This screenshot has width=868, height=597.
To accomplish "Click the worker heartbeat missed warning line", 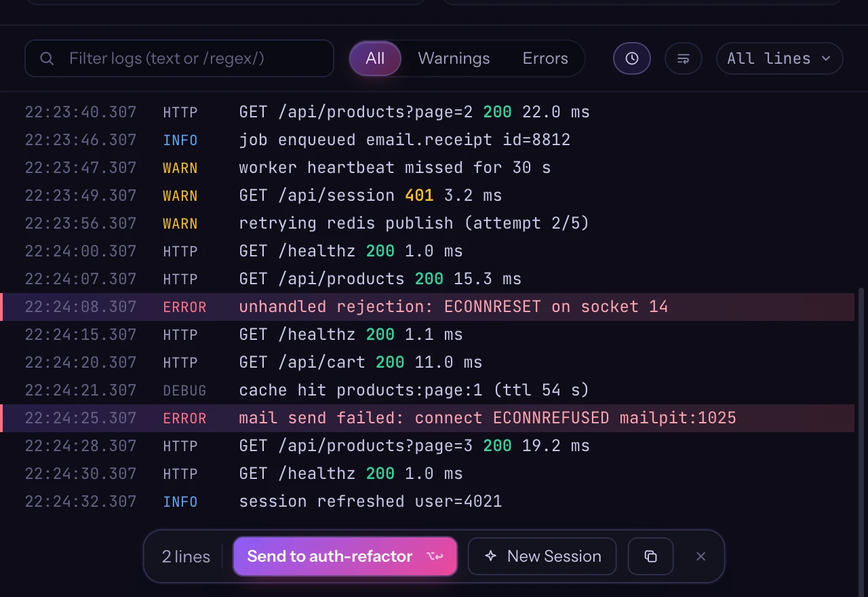I will click(429, 168).
